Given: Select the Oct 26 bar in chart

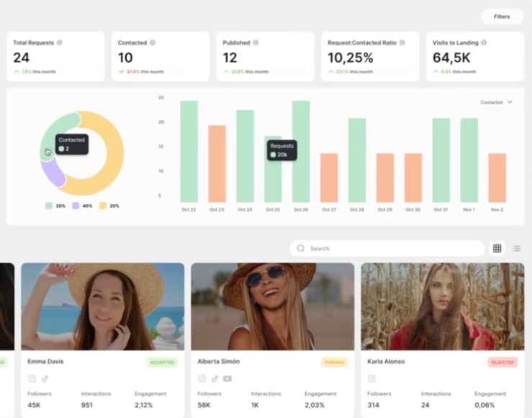Looking at the screenshot, I should [x=301, y=151].
